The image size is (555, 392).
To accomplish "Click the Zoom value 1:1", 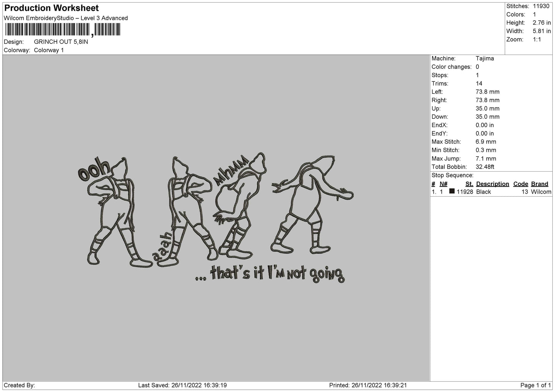I will pos(537,40).
